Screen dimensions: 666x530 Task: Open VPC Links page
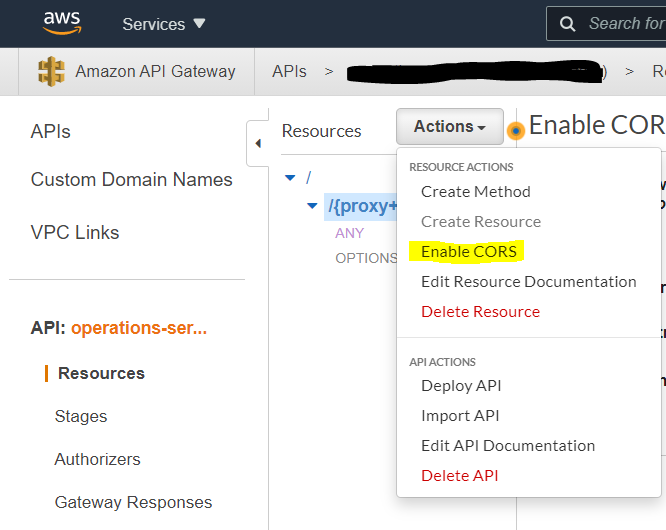click(75, 233)
